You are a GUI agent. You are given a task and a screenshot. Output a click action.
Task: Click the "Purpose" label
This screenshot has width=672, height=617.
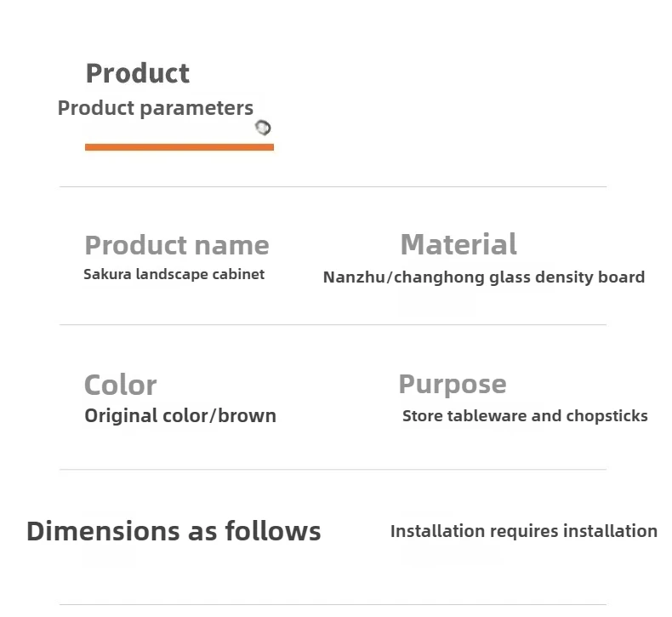[453, 384]
